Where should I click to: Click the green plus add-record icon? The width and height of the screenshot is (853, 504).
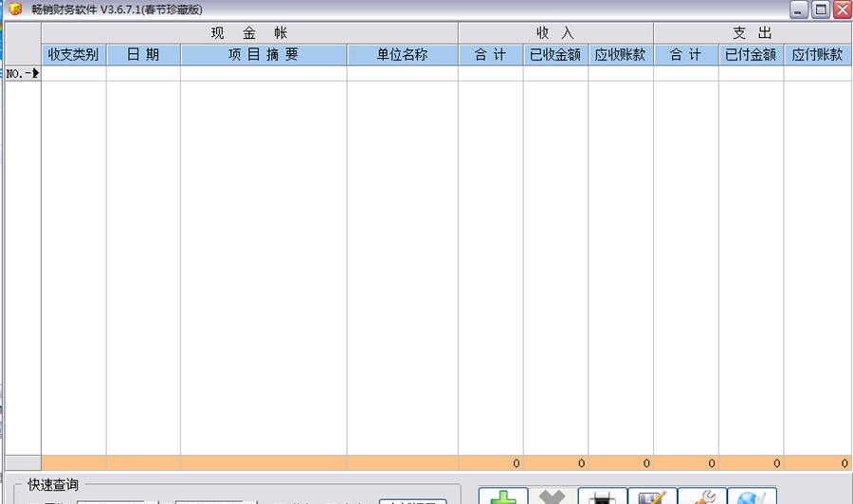click(503, 495)
